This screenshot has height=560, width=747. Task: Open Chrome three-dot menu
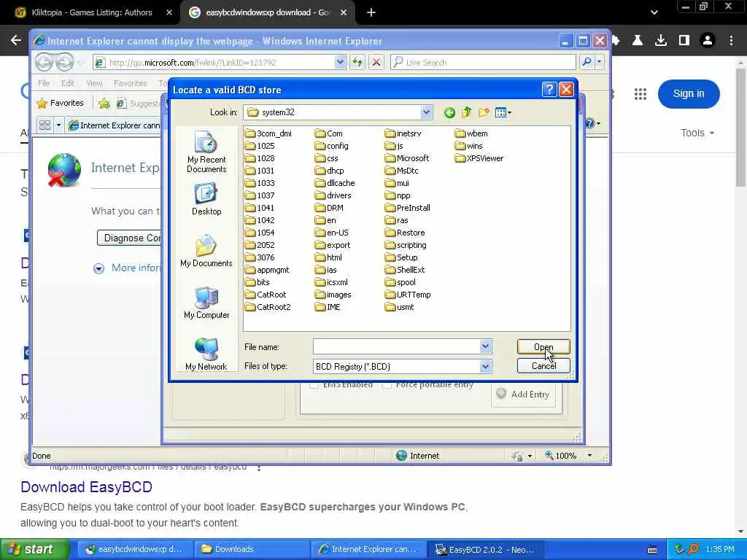coord(731,41)
